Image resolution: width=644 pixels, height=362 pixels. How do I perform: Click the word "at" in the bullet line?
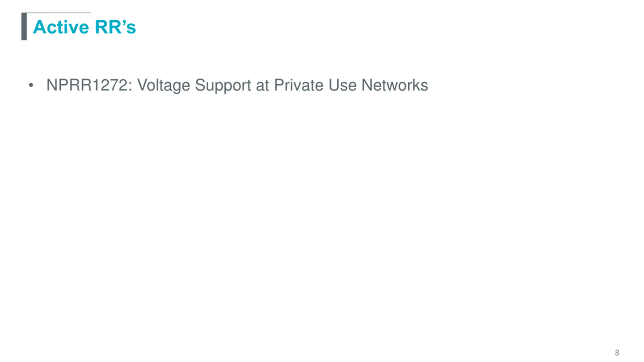tap(262, 85)
